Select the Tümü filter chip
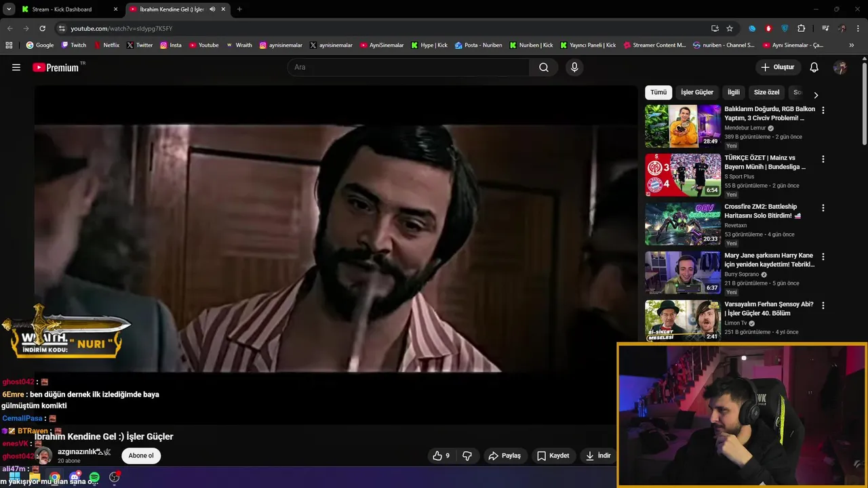 tap(658, 92)
